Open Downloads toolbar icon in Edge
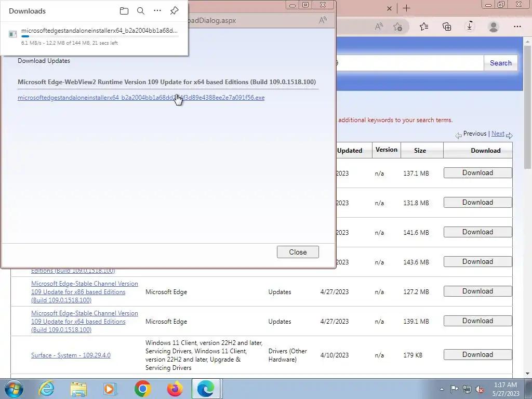Screen dimensions: 532x399 [x=470, y=26]
